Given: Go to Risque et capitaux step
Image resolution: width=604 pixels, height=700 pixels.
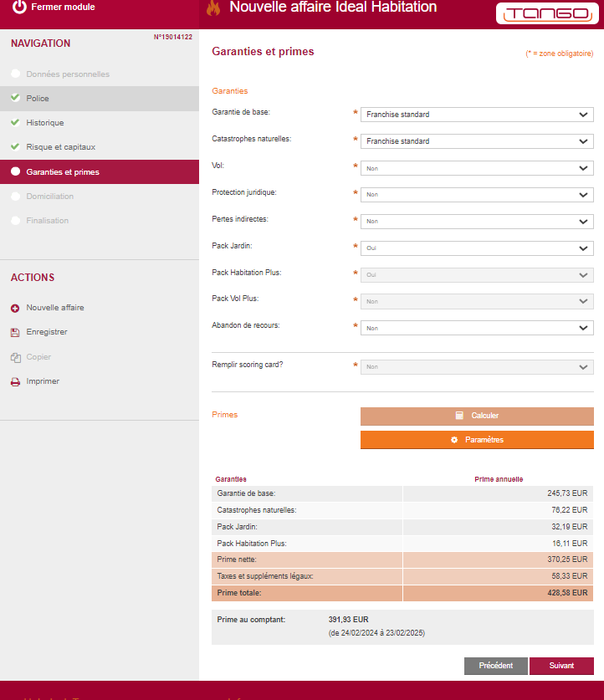Looking at the screenshot, I should tap(99, 147).
